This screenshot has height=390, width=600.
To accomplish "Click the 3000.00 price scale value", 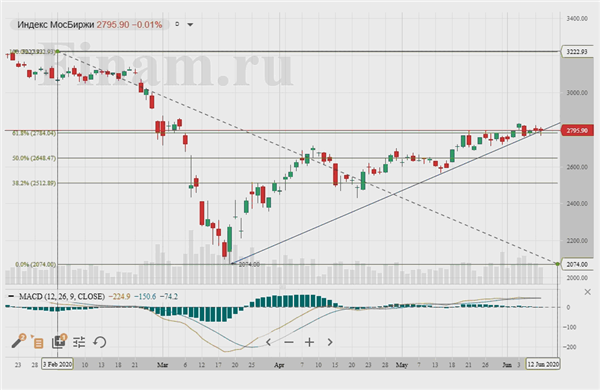I will (577, 93).
